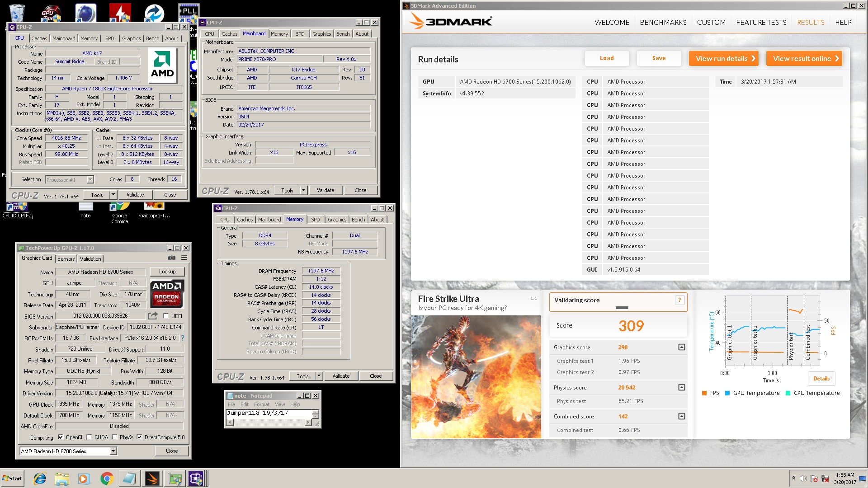
Task: Click the Notepad horizontal scrollbar
Action: [269, 422]
